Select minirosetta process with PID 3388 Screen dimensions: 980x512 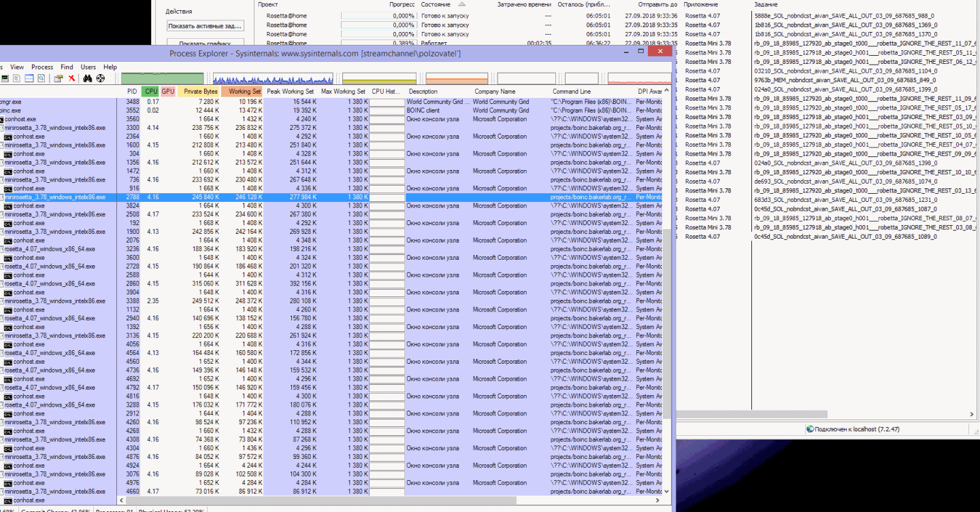tap(331, 301)
